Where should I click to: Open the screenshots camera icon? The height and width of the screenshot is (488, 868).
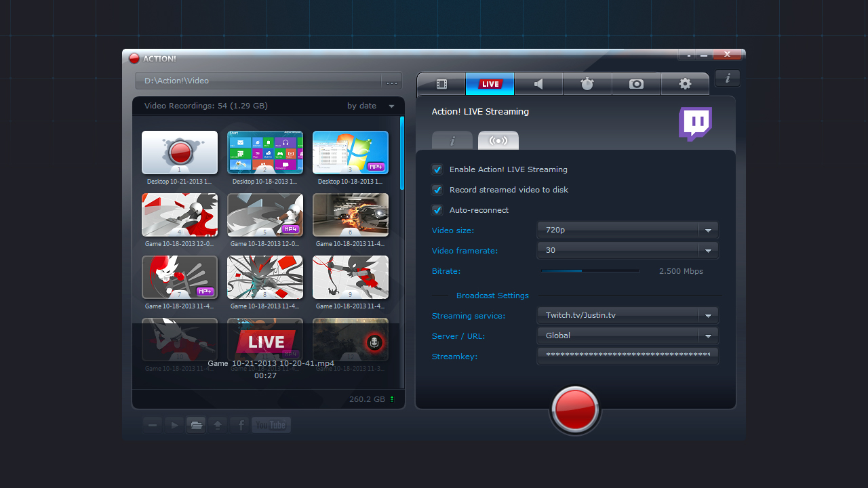(636, 83)
